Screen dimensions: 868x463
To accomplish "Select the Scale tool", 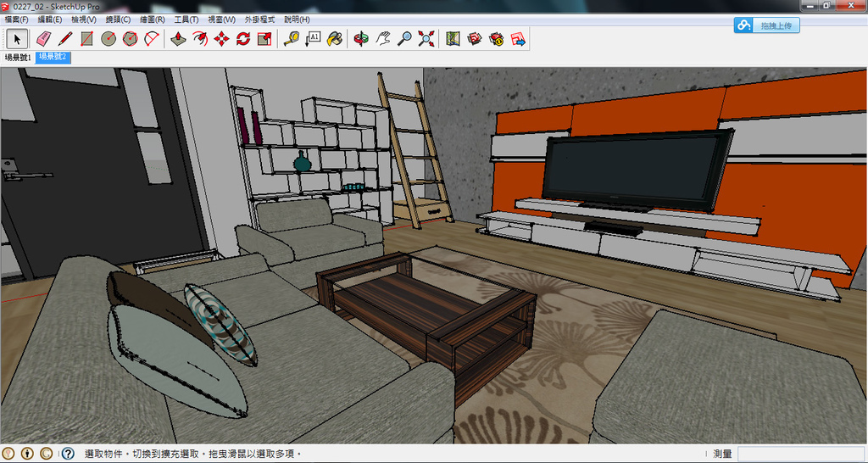I will tap(264, 39).
